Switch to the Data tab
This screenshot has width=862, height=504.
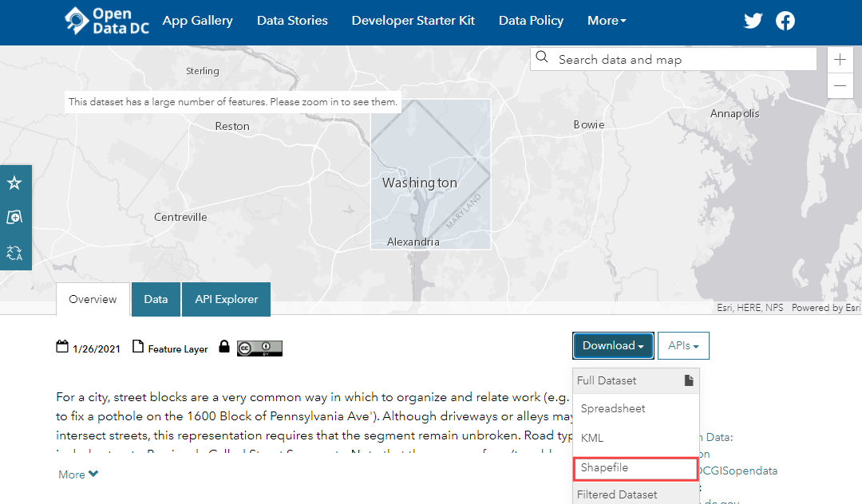click(156, 299)
